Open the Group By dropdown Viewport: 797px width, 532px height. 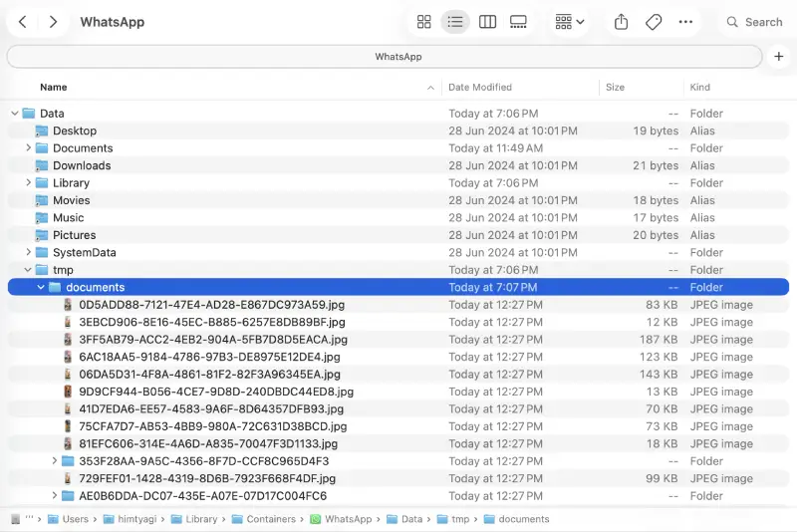[569, 22]
